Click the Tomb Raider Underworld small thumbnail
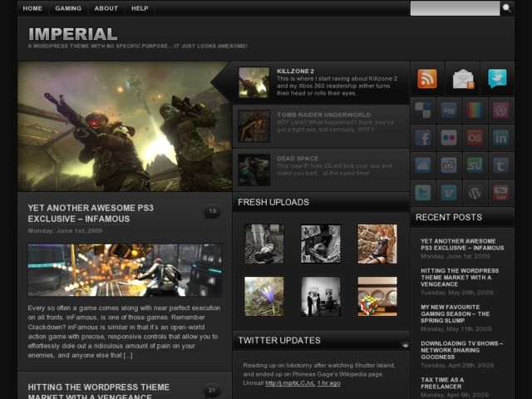This screenshot has height=399, width=532. (x=254, y=126)
